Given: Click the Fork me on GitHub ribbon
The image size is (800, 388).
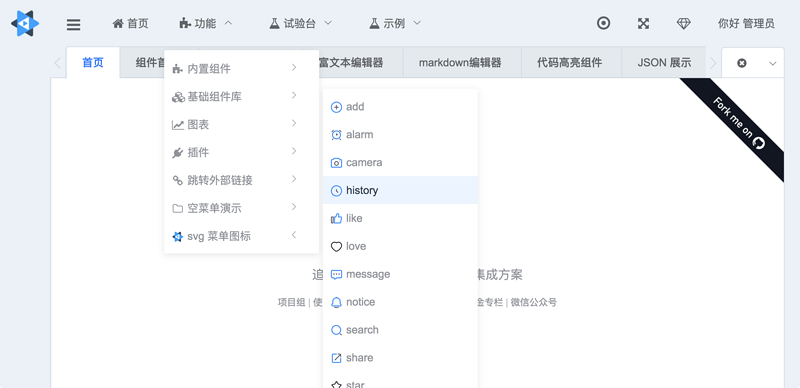Looking at the screenshot, I should click(x=739, y=124).
